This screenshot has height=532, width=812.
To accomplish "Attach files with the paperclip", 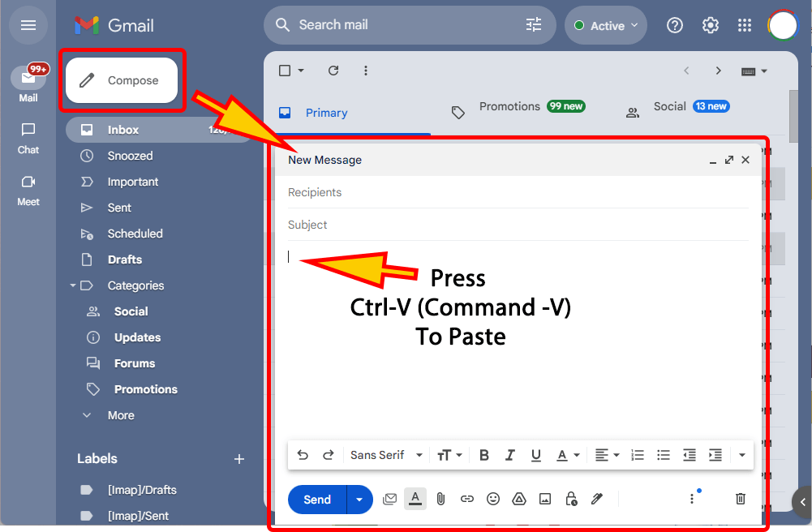I will point(440,499).
